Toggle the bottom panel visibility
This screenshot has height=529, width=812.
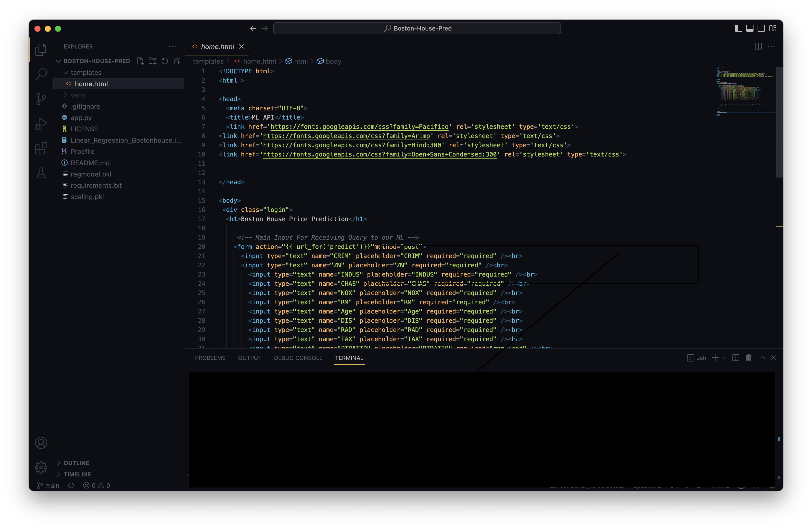(750, 28)
